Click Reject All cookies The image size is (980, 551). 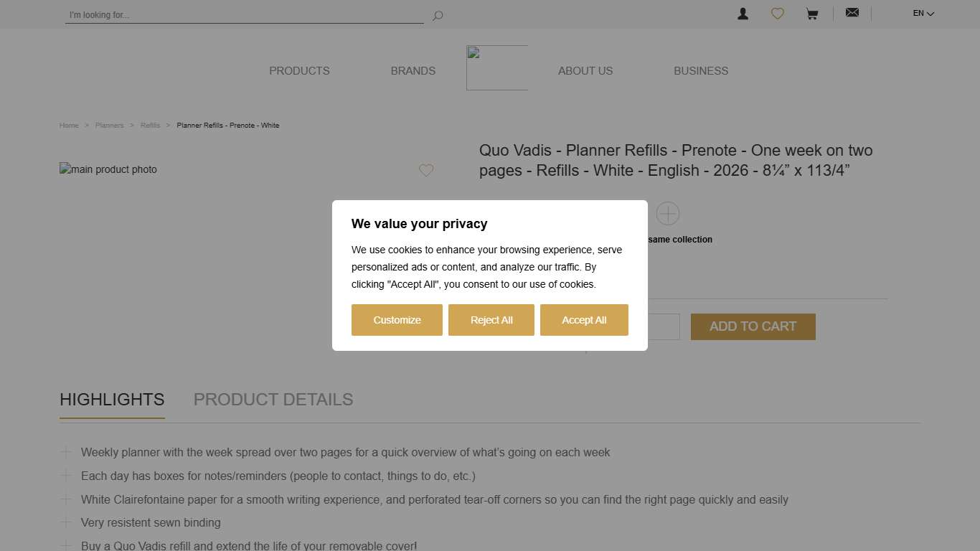tap(491, 320)
